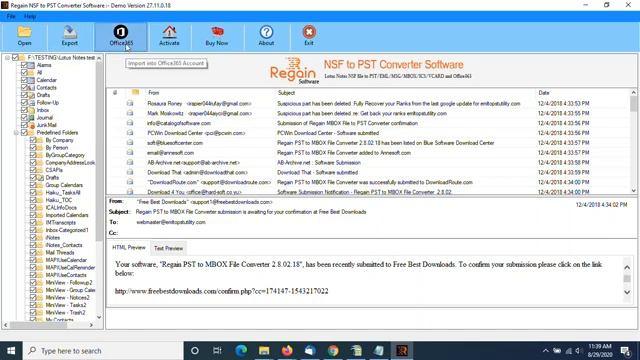Screen dimensions: 640x360
Task: Collapse the F:\TESTING root tree node
Action: click(x=7, y=58)
